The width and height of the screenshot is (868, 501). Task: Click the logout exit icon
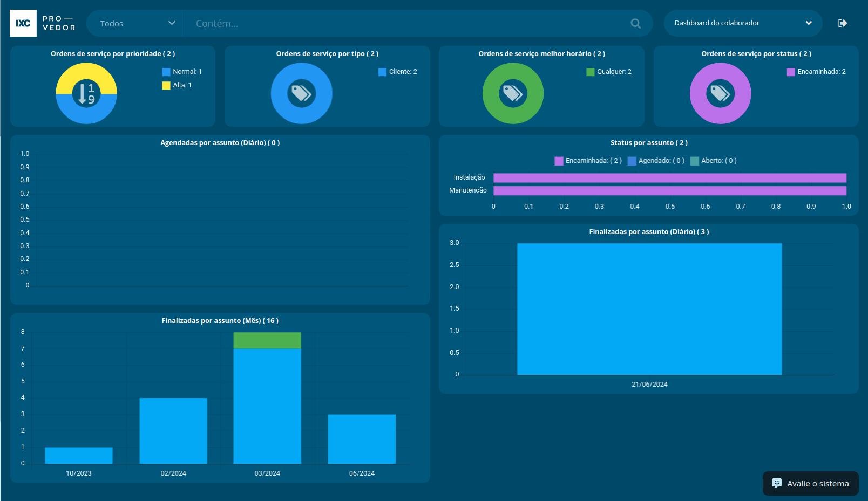point(842,23)
